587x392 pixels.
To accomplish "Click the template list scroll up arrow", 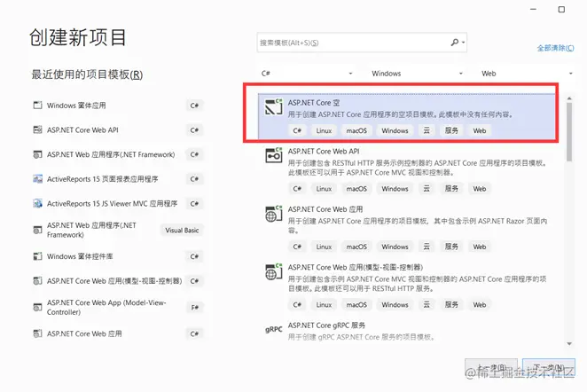I will coord(569,98).
